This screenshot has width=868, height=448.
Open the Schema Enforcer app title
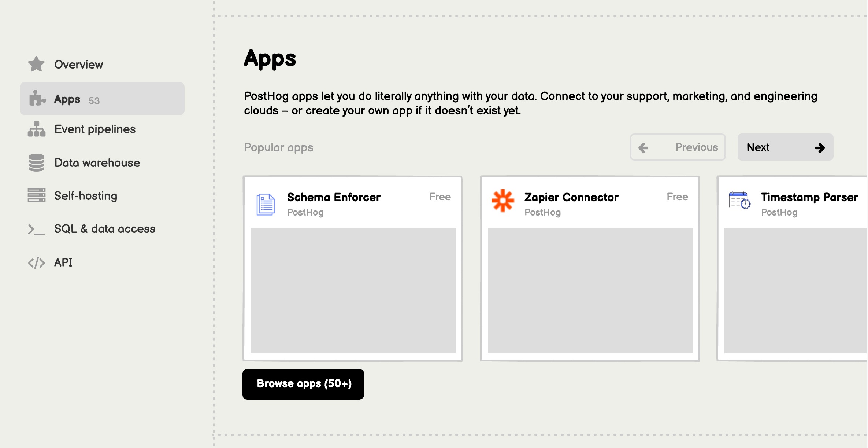334,197
